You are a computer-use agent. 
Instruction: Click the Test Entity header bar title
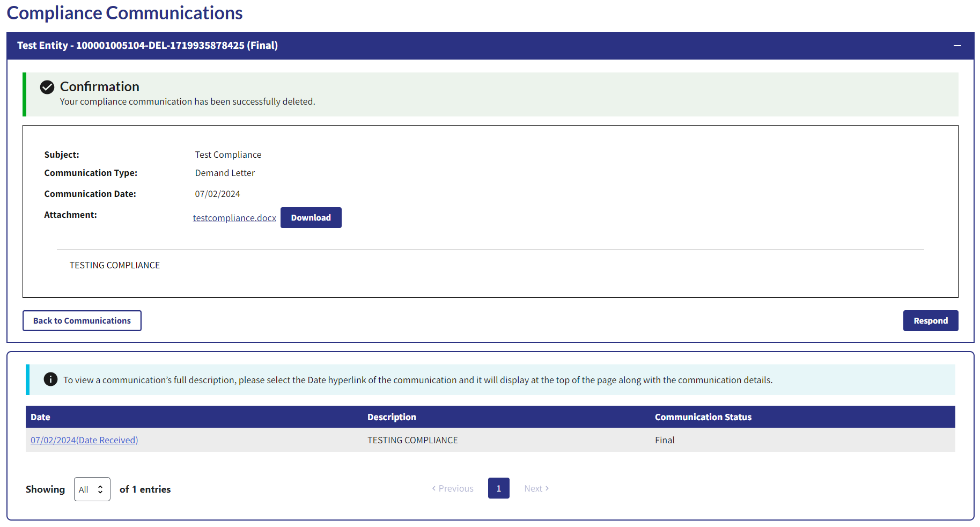tap(148, 46)
